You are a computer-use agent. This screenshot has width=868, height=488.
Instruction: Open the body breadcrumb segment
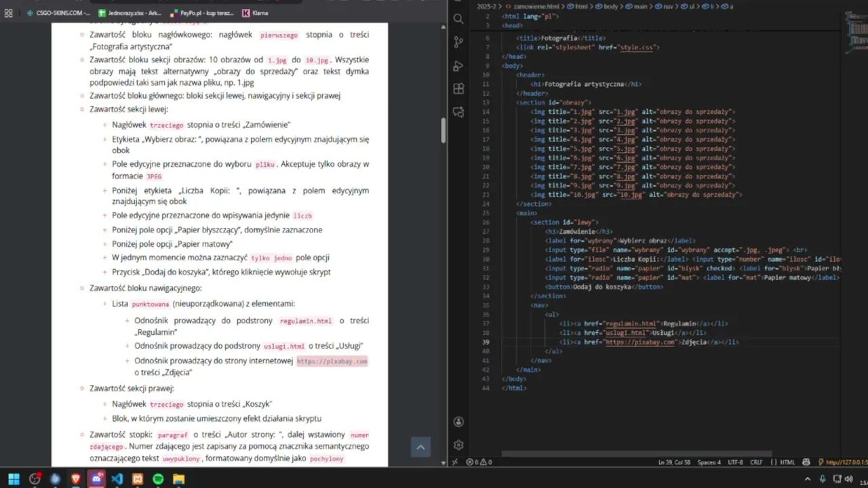pos(608,6)
